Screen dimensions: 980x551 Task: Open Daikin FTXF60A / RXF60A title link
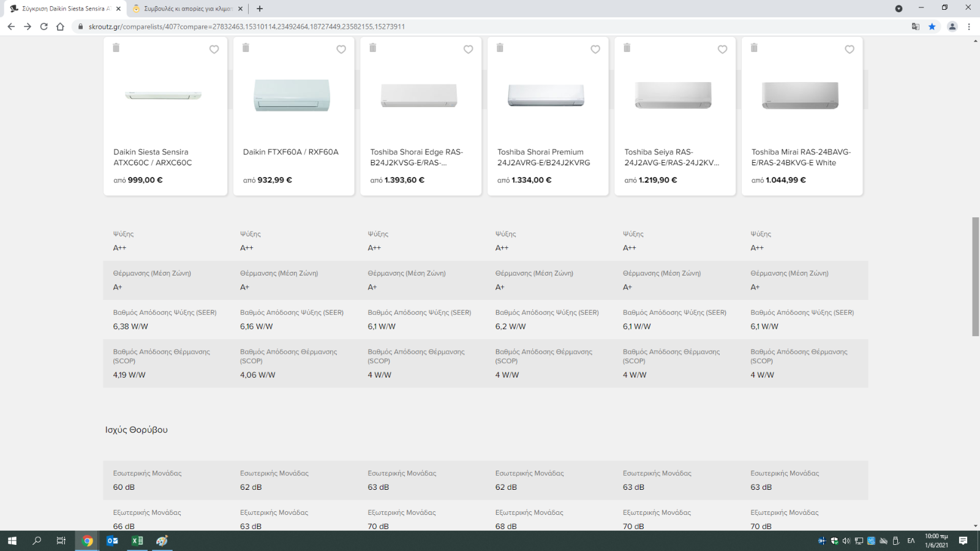coord(291,152)
